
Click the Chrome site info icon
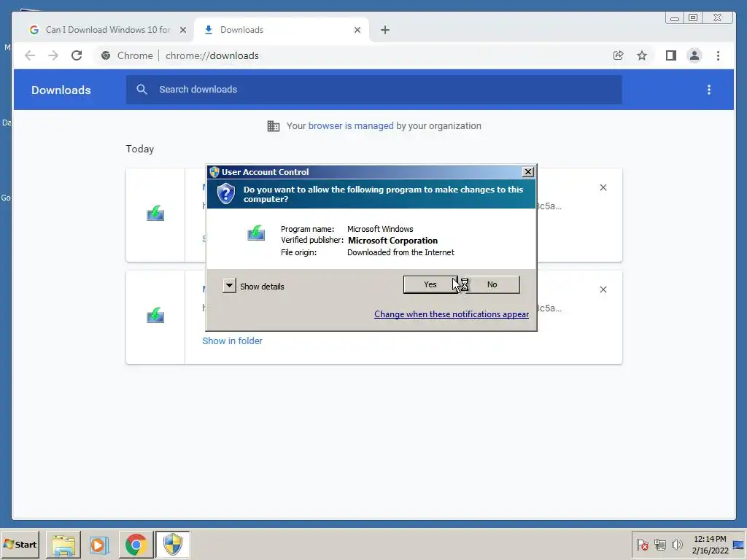point(106,55)
